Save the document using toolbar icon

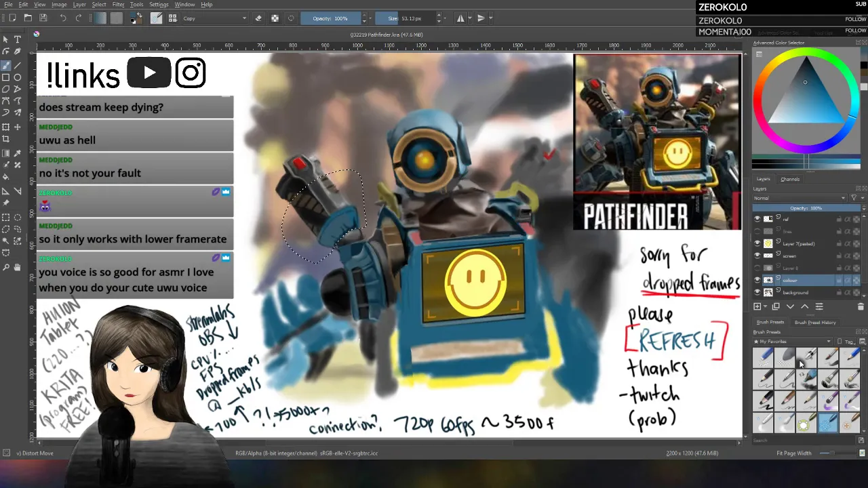(43, 18)
